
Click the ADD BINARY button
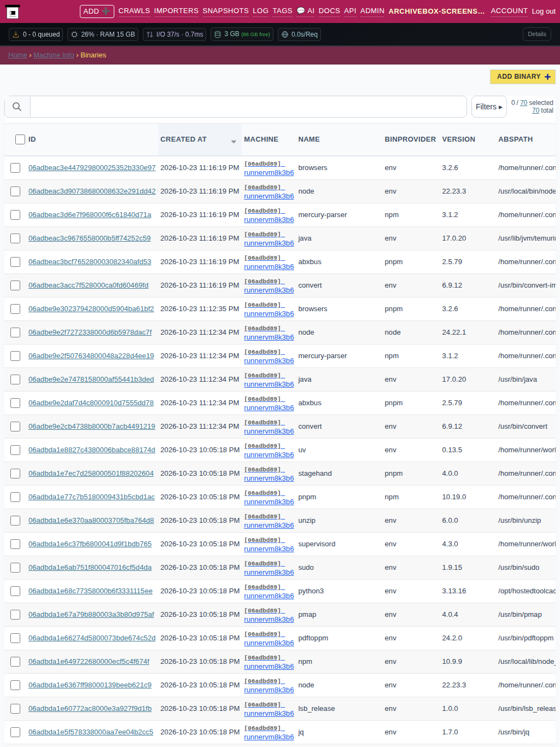coord(523,77)
